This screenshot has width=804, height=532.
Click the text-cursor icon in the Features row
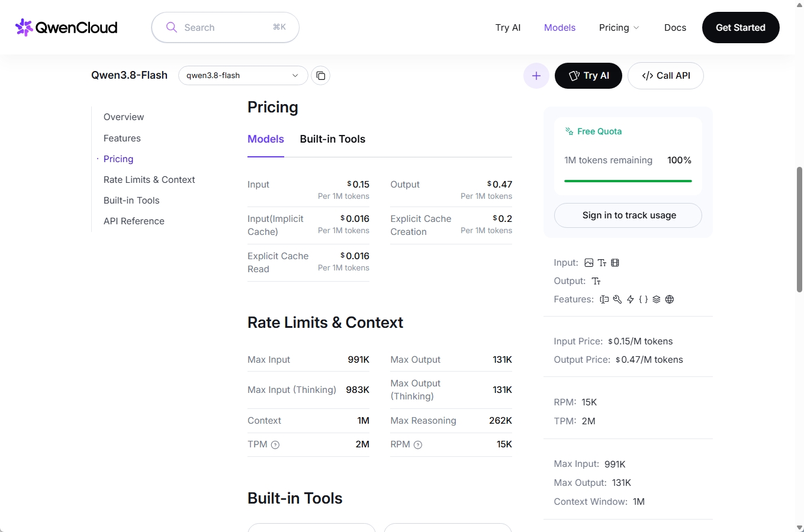click(x=604, y=299)
